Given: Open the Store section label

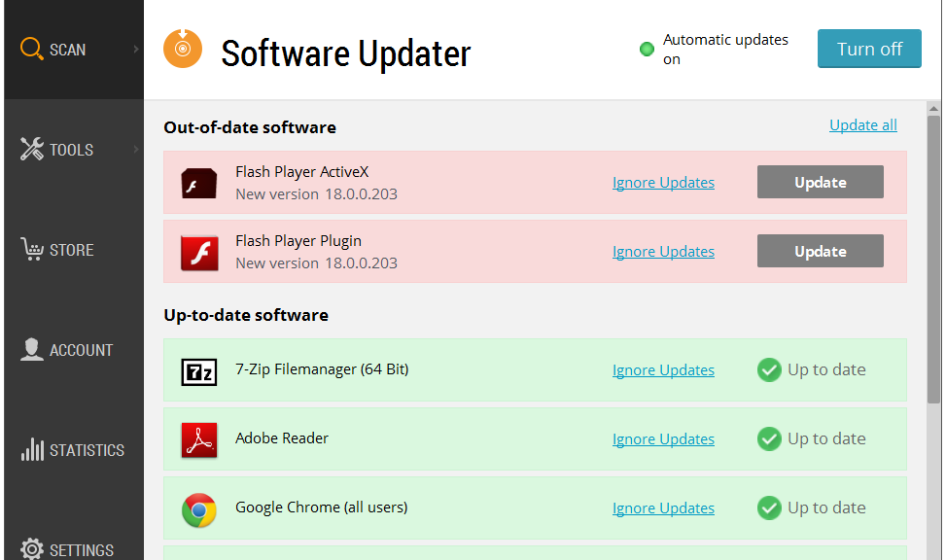Looking at the screenshot, I should pyautogui.click(x=72, y=250).
